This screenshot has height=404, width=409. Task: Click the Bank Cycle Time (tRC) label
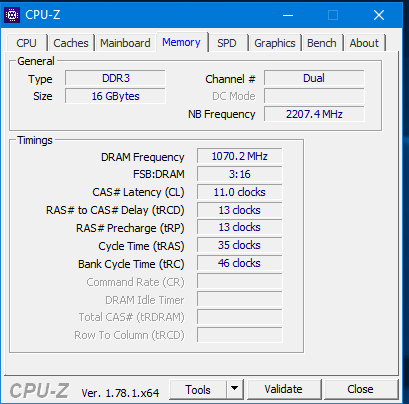point(131,264)
